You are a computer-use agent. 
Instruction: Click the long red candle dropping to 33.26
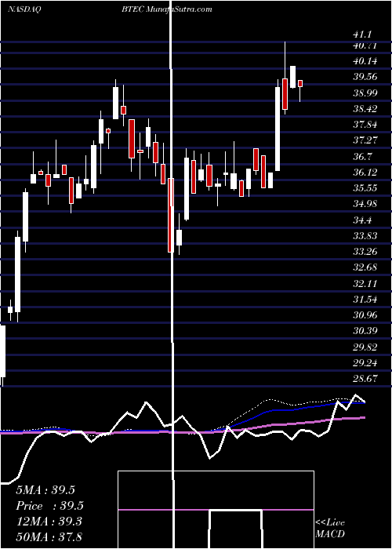click(x=171, y=215)
